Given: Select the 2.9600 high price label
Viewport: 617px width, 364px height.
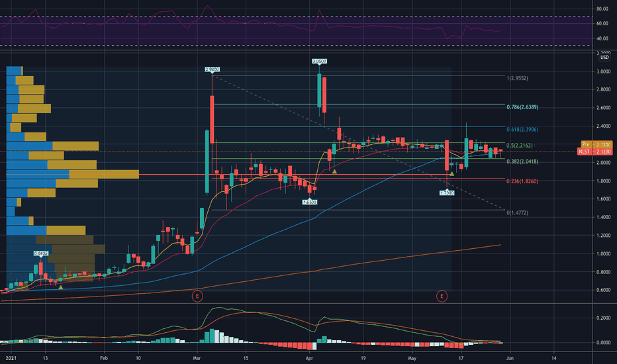Looking at the screenshot, I should pyautogui.click(x=212, y=69).
